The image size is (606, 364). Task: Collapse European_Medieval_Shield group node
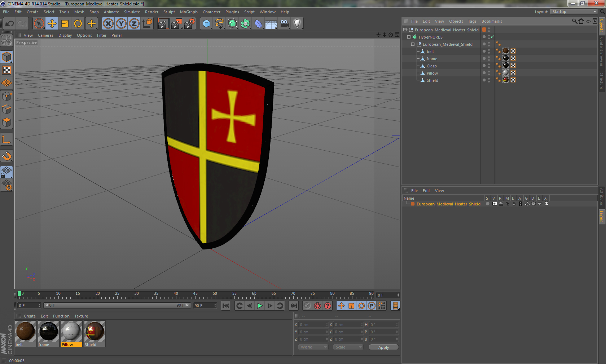[x=413, y=44]
